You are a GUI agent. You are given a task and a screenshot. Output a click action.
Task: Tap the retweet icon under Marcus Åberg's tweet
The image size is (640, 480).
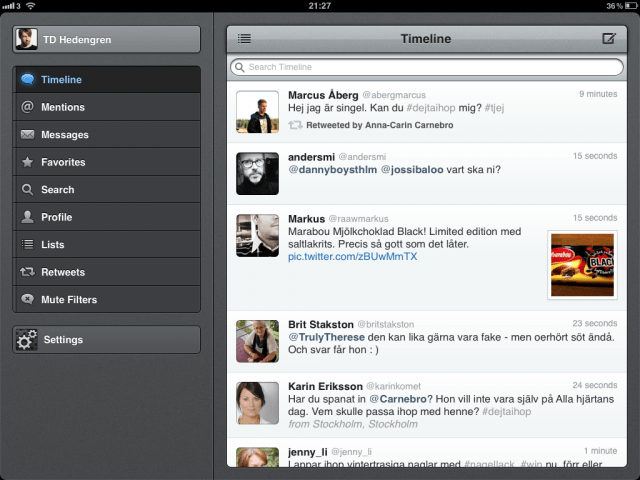click(295, 125)
